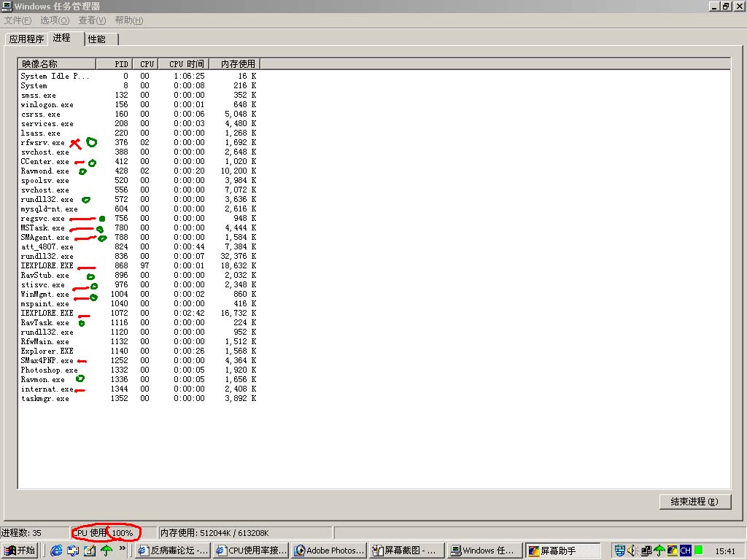Select svchost.exe with PID 388

click(139, 152)
